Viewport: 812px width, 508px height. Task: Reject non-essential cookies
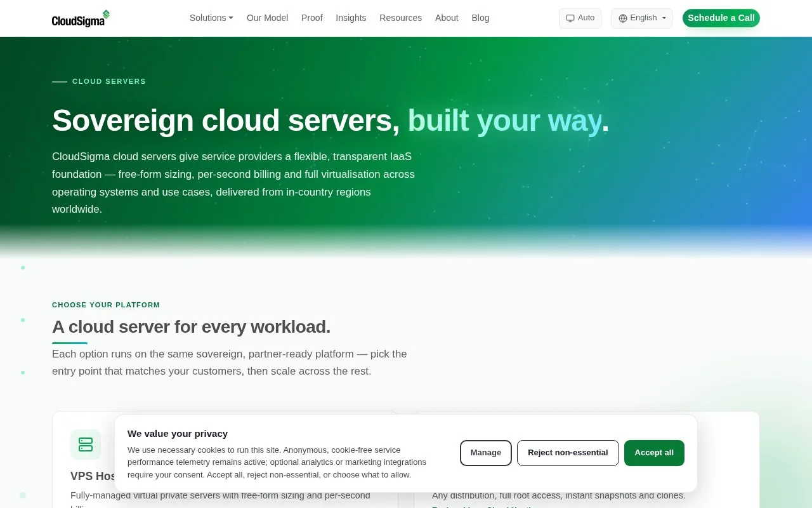pyautogui.click(x=568, y=453)
